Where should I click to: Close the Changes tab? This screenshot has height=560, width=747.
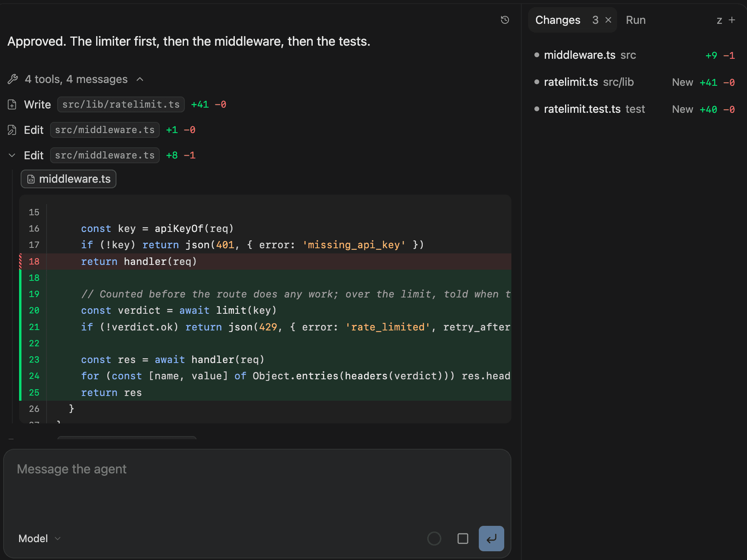(608, 20)
